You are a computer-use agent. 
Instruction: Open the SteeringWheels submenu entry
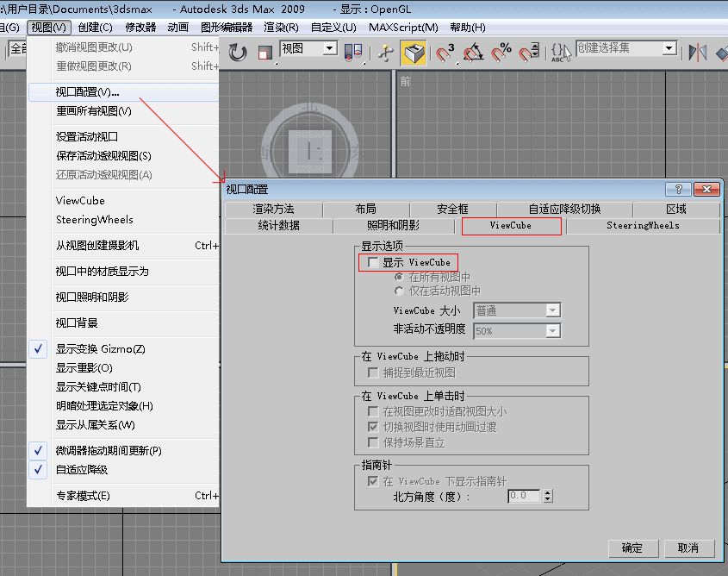[x=124, y=220]
